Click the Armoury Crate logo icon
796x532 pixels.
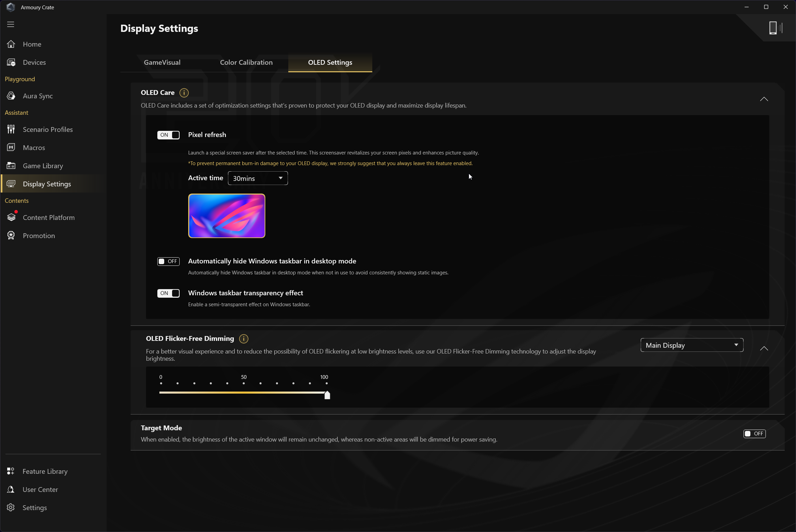(x=11, y=7)
